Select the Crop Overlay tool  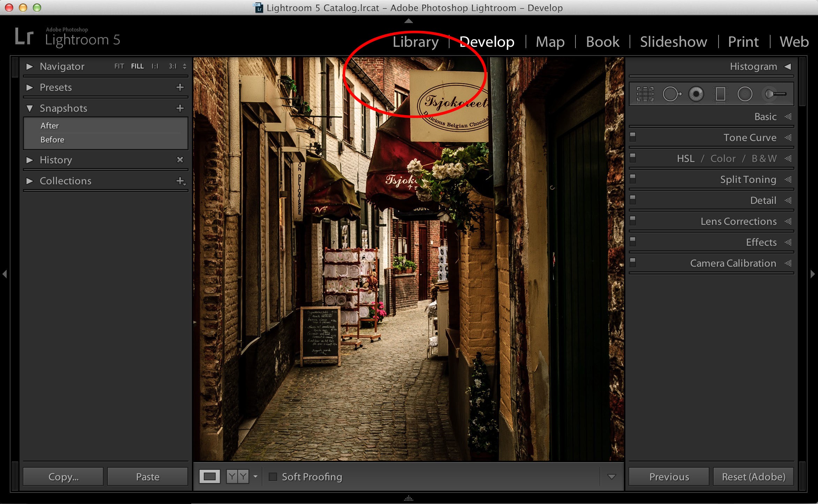point(645,94)
